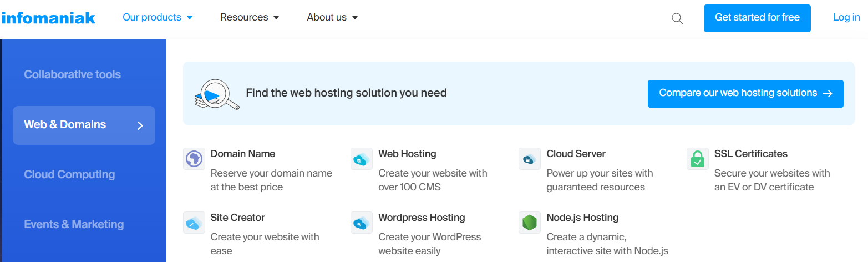Click Get started for free button
The height and width of the screenshot is (262, 868).
tap(757, 18)
